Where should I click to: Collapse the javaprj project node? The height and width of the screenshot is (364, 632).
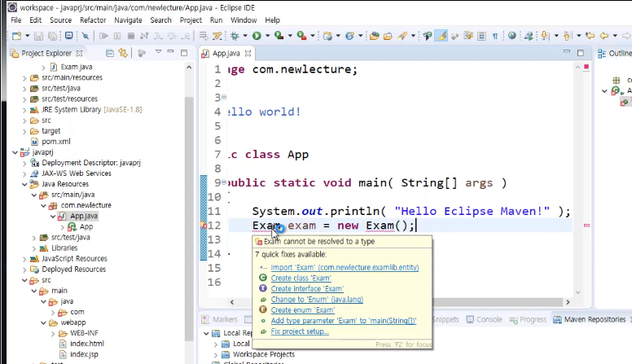pyautogui.click(x=15, y=152)
